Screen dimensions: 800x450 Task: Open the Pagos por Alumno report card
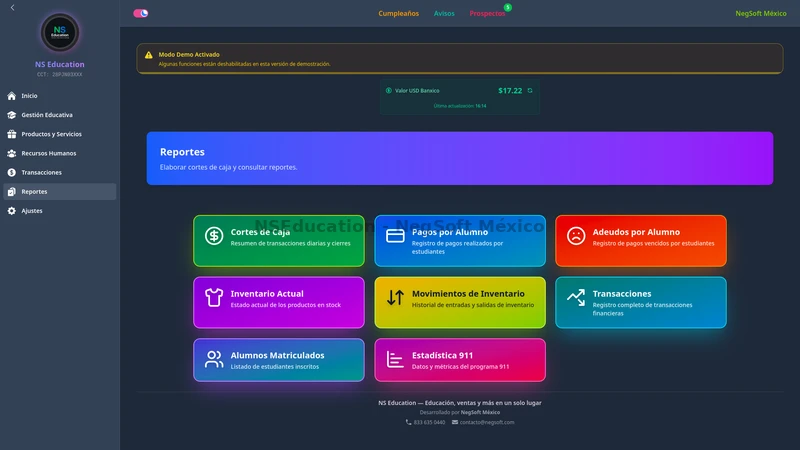coord(460,241)
